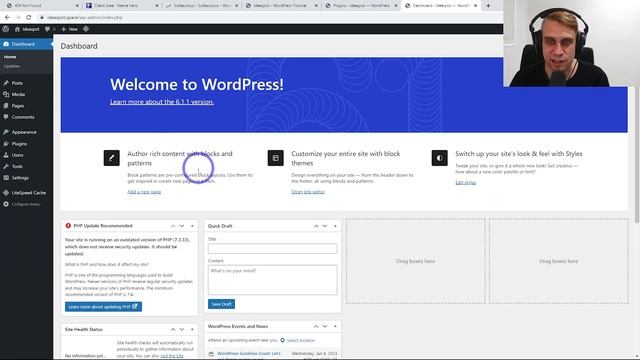Click the New content button in admin bar
The height and width of the screenshot is (360, 640).
pyautogui.click(x=69, y=29)
